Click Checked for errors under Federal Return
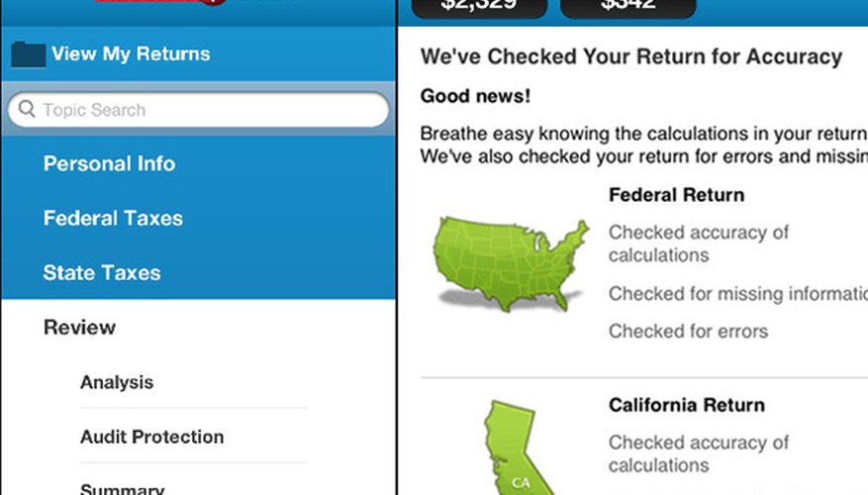Viewport: 868px width, 495px height. click(x=688, y=331)
